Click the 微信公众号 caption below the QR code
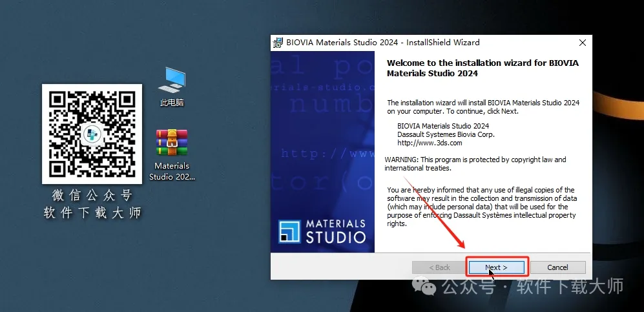 (x=92, y=195)
